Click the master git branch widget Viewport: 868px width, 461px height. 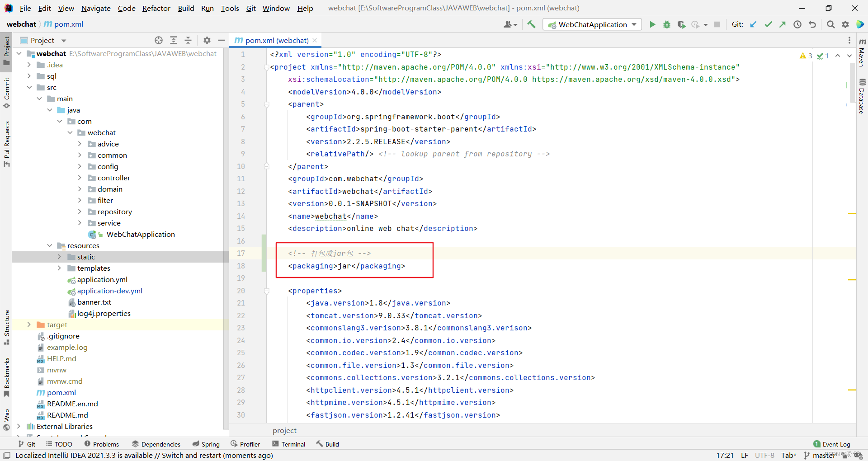pyautogui.click(x=819, y=455)
